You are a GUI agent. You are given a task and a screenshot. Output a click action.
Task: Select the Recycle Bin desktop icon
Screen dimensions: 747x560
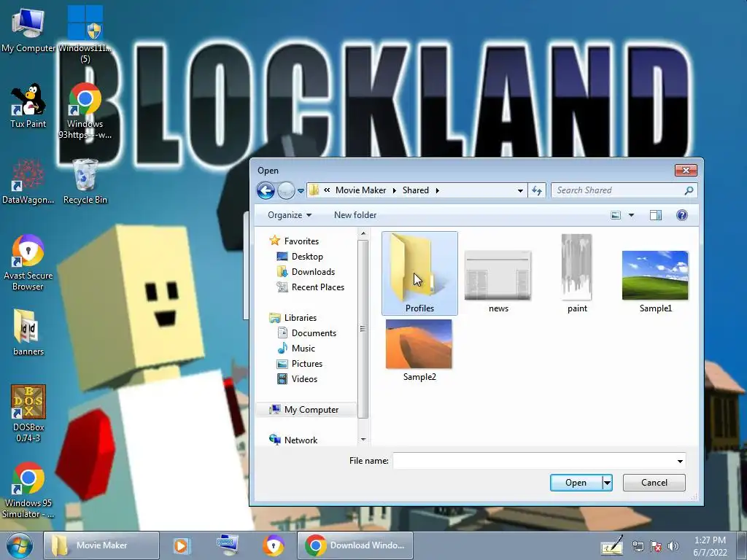coord(85,182)
